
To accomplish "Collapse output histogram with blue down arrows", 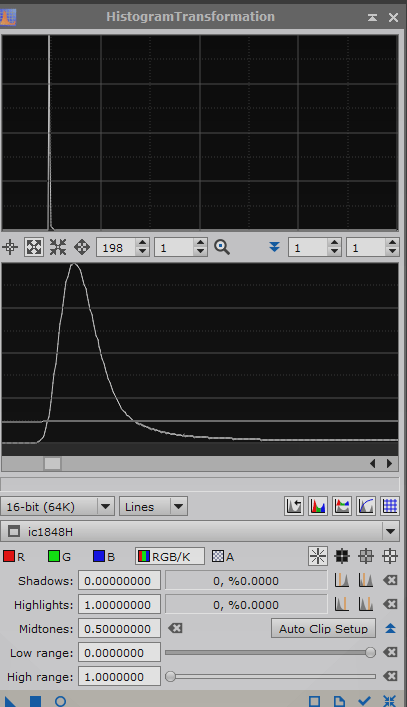I will (274, 247).
